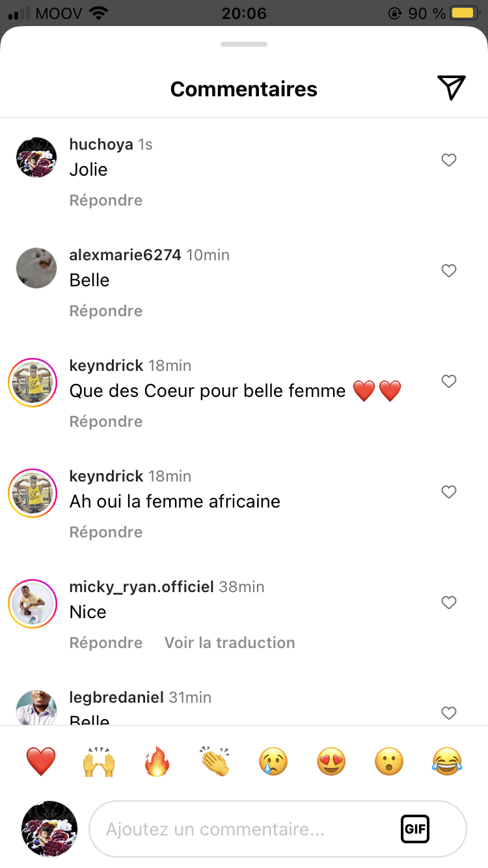The height and width of the screenshot is (868, 488).
Task: Insert the laughing tears emoji
Action: pos(448,761)
